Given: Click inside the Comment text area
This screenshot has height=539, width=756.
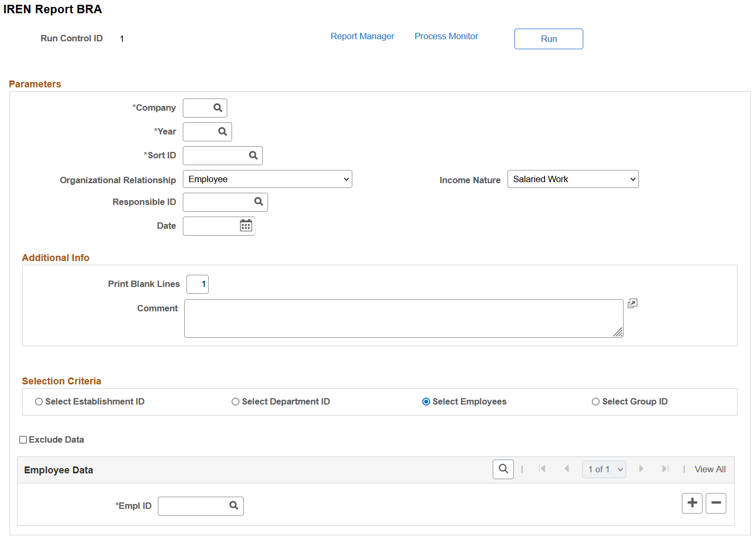Looking at the screenshot, I should tap(404, 318).
